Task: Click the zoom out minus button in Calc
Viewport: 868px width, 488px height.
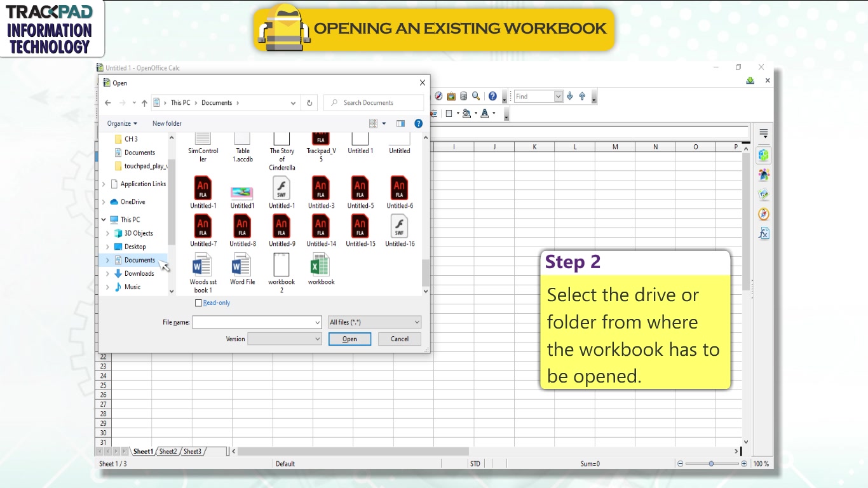Action: point(680,464)
